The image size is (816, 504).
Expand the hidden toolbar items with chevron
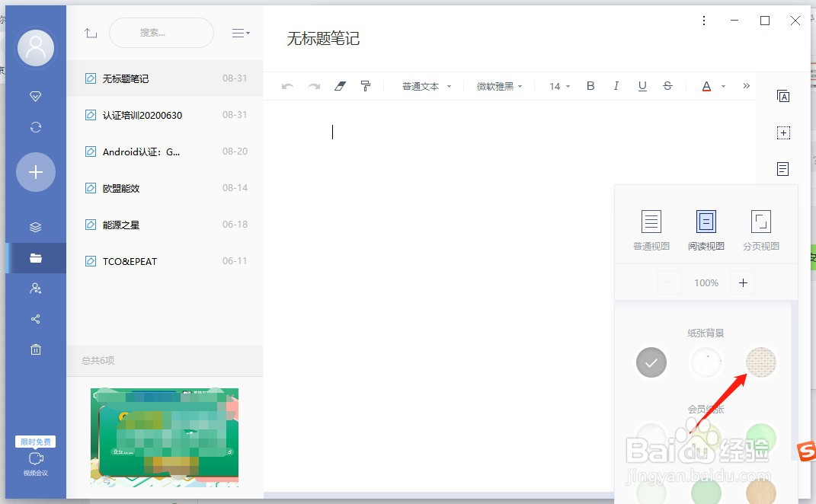(746, 86)
